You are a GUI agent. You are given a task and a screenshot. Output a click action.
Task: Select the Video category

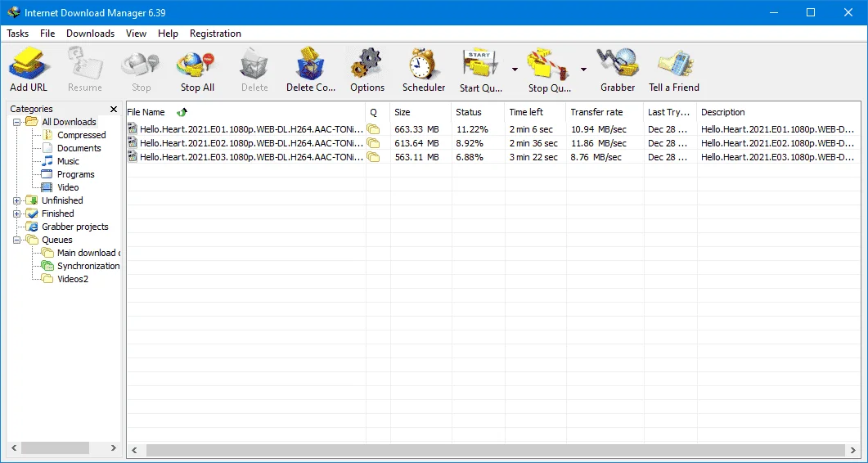68,187
